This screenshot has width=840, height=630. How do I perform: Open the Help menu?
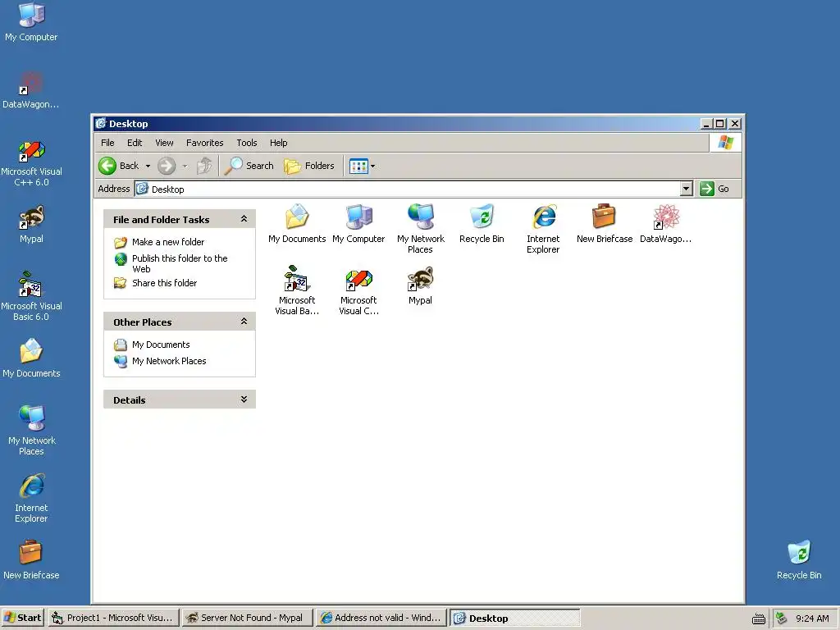coord(279,143)
